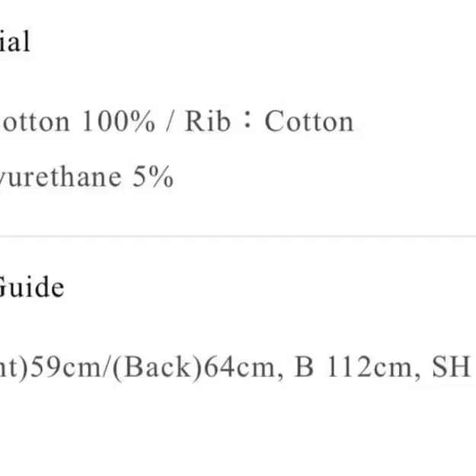Click the horizontal divider line between sections
This screenshot has width=476, height=476.
[x=238, y=236]
